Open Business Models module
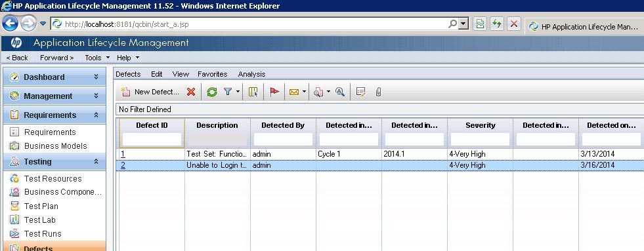 coord(55,145)
